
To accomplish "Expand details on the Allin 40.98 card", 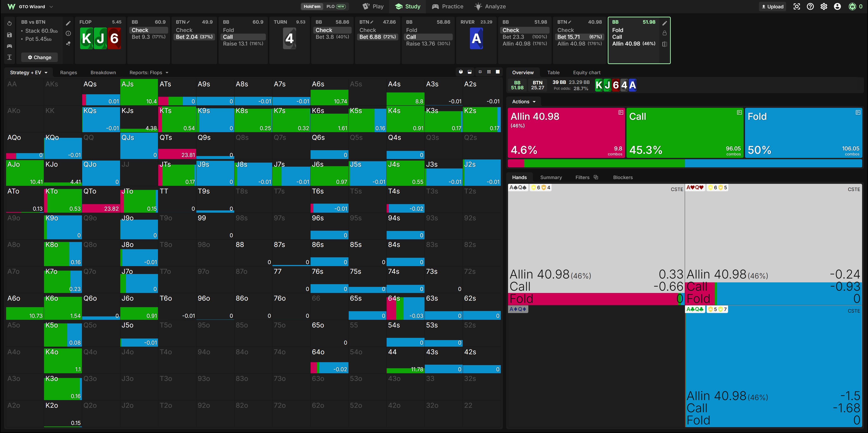I will click(621, 113).
